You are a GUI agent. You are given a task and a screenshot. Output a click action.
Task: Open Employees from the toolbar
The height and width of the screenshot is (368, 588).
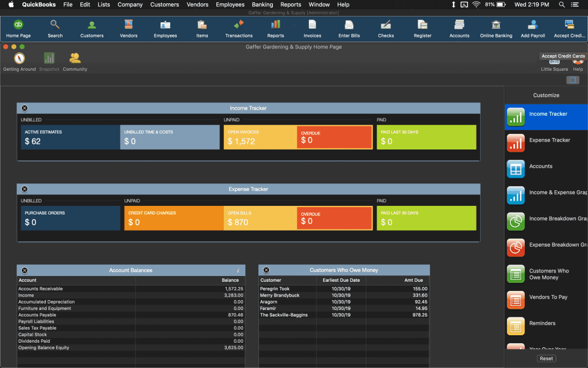165,29
